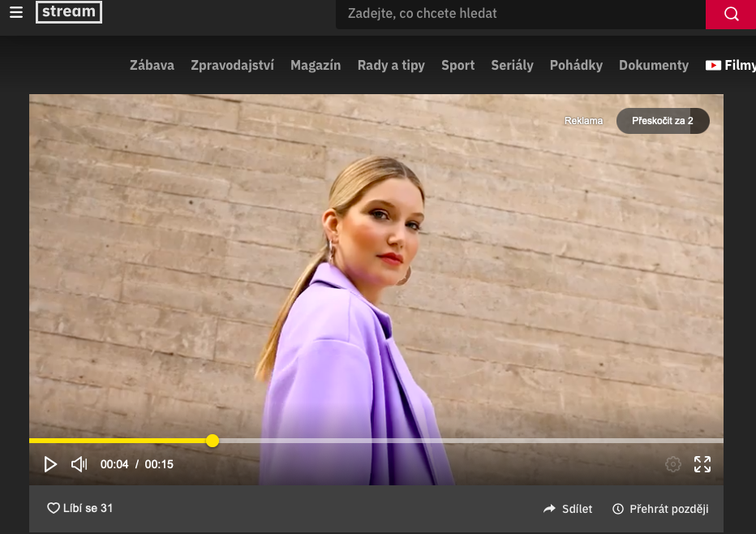Like the video with heart icon
The image size is (756, 534).
(54, 508)
